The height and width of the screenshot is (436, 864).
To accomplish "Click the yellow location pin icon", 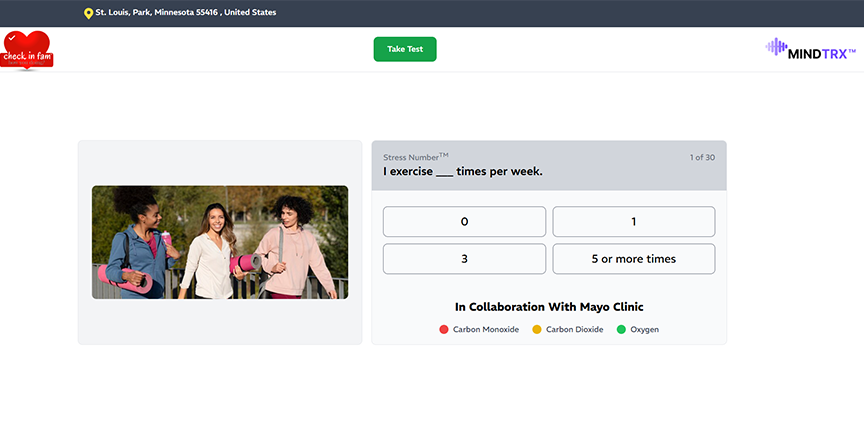I will 89,13.
